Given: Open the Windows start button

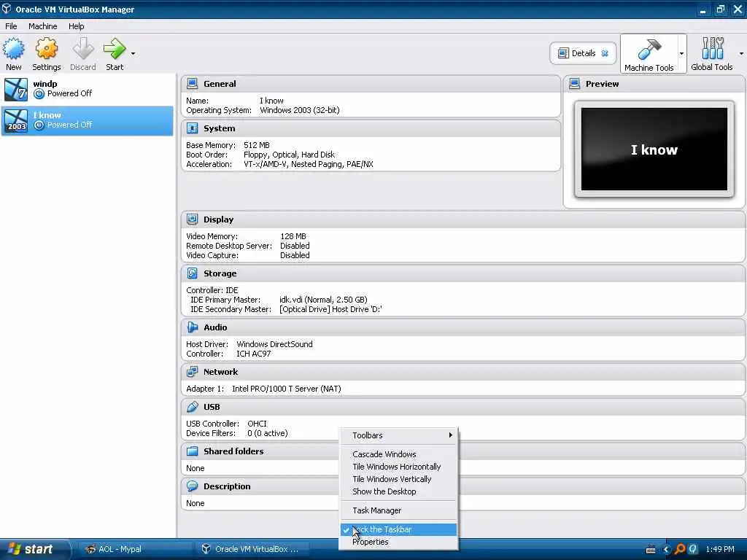Looking at the screenshot, I should tap(34, 549).
